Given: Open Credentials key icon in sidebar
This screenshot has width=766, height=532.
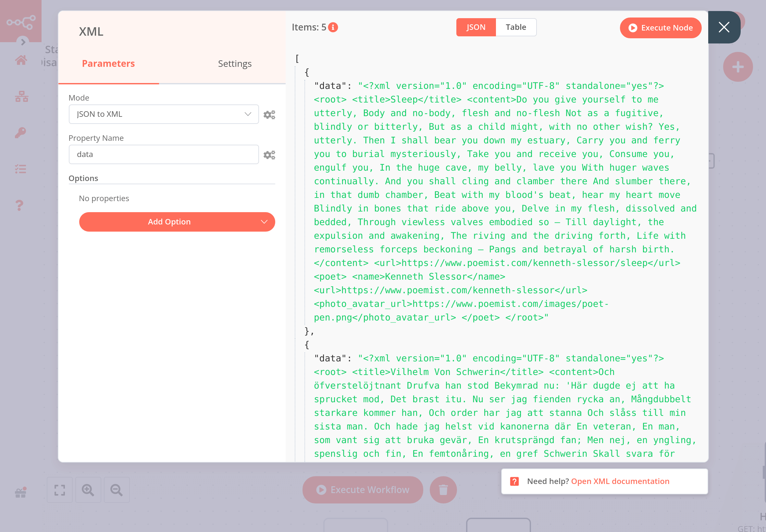Looking at the screenshot, I should [x=20, y=133].
